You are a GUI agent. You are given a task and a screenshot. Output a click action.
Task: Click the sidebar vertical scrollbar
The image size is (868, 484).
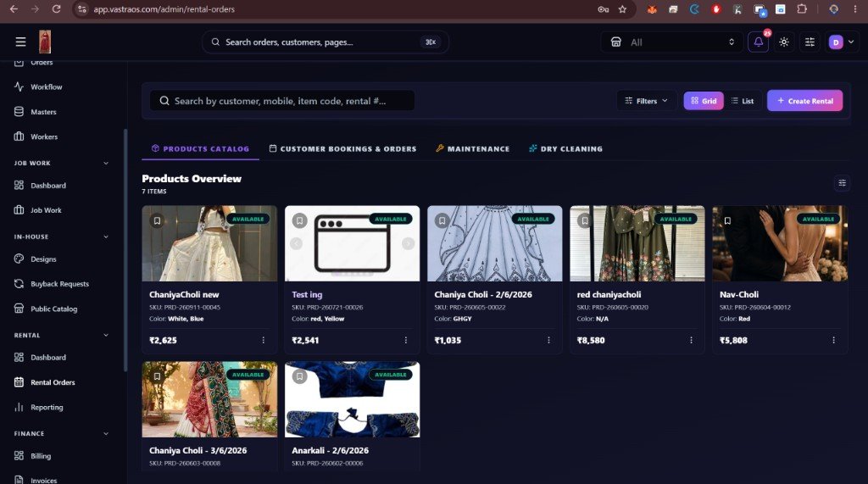point(125,250)
